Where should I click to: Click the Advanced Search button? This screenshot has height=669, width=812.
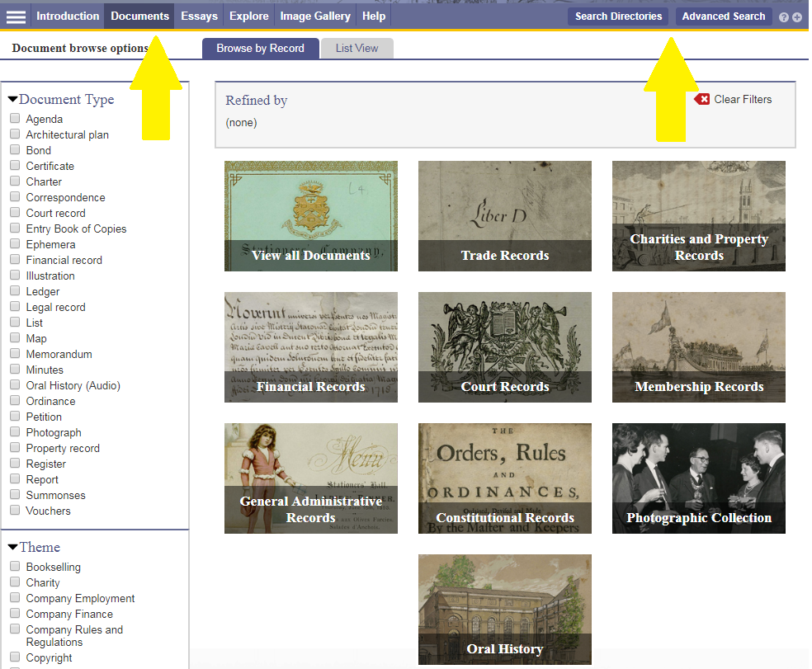(723, 16)
